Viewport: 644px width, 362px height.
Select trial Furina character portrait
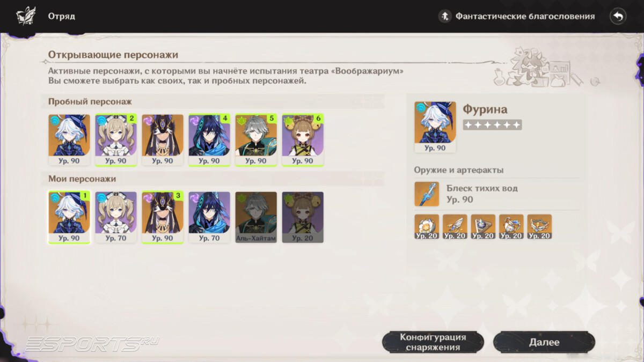(69, 139)
